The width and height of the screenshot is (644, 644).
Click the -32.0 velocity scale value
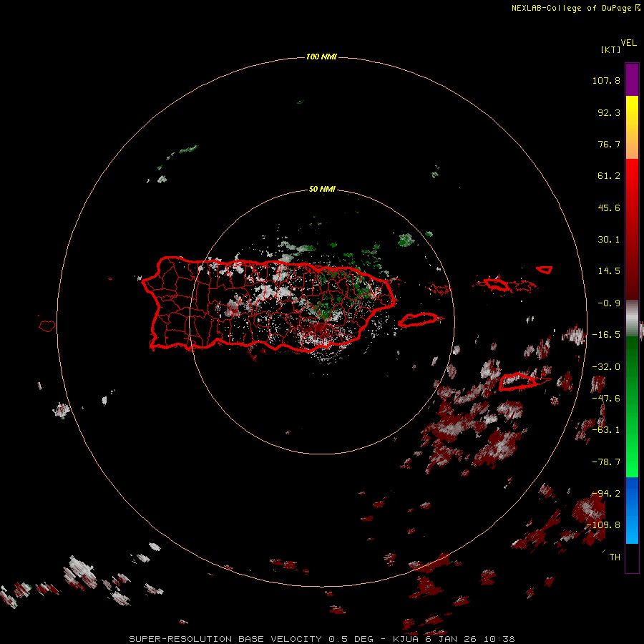606,367
